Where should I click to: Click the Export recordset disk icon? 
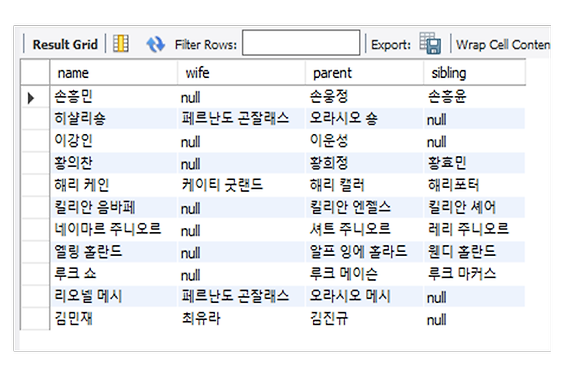tap(430, 43)
